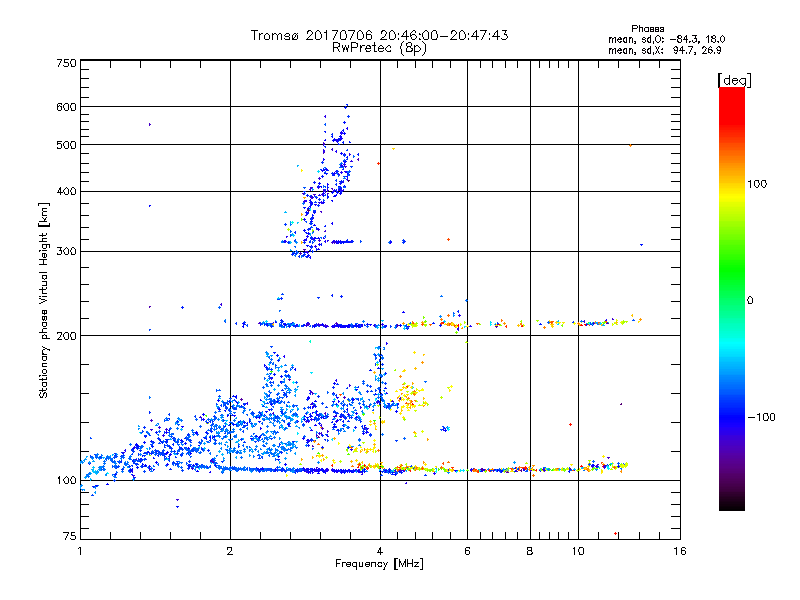The height and width of the screenshot is (600, 800).
Task: Click the y-axis tick label '75'
Action: [70, 536]
